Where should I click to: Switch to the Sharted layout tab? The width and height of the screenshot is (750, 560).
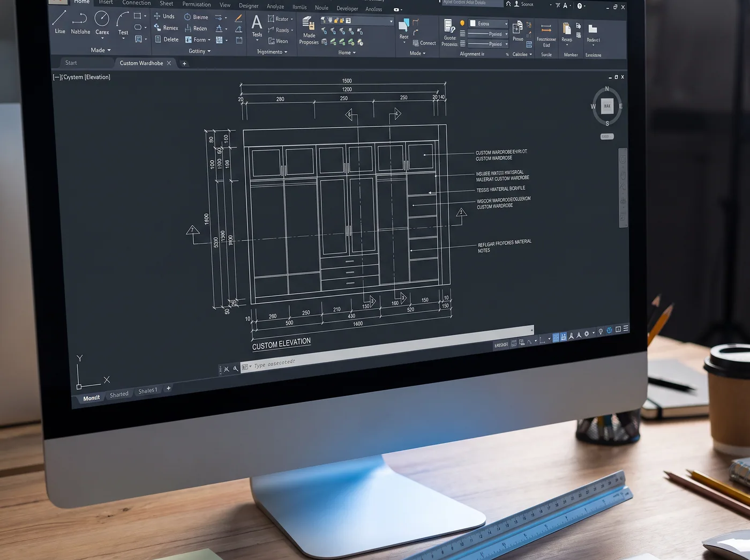[x=119, y=394]
